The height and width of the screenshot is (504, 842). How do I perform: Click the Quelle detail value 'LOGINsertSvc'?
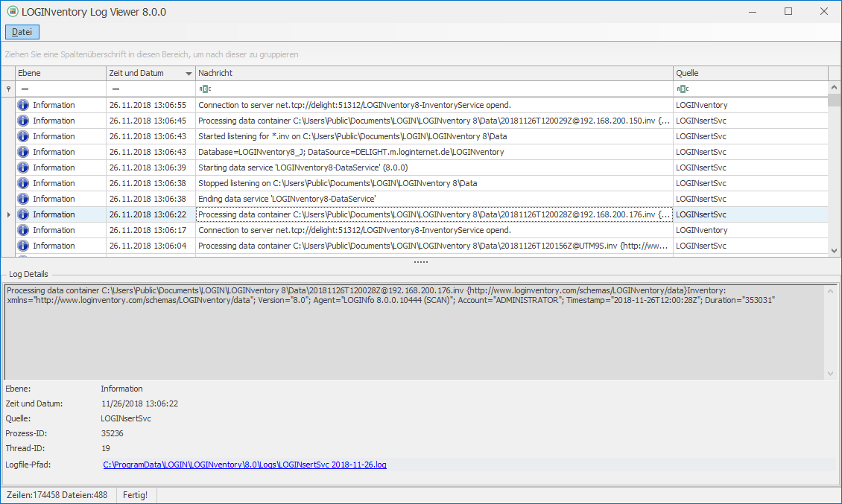tap(126, 418)
